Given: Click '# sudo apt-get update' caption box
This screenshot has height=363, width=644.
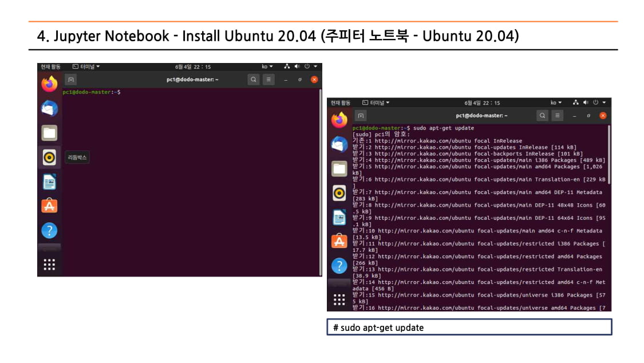Looking at the screenshot, I should tap(469, 328).
